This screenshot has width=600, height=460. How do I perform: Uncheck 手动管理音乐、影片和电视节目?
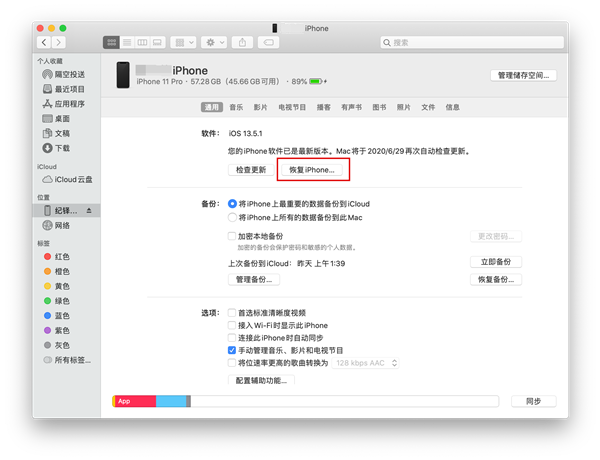[x=232, y=350]
